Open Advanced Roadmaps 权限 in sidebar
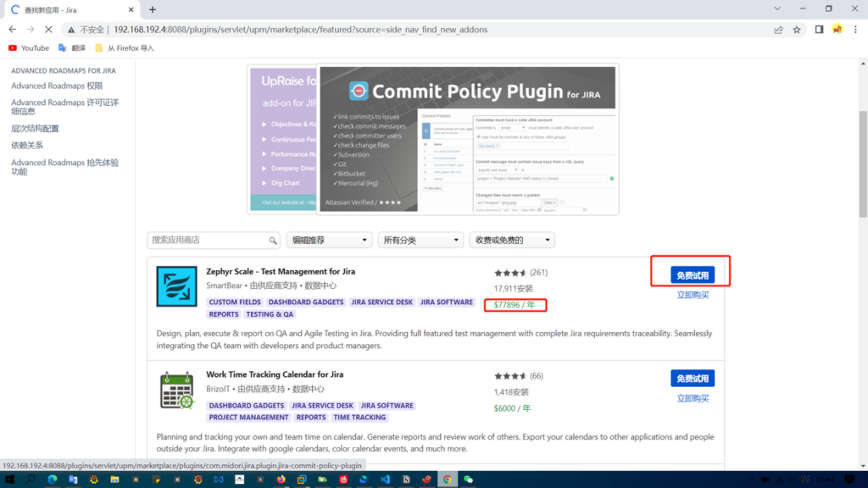The height and width of the screenshot is (488, 868). 57,86
